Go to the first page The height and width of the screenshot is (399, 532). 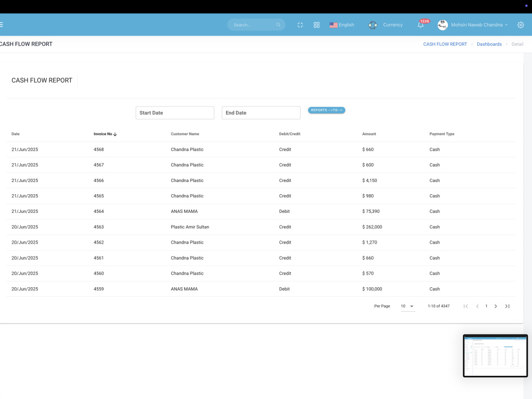pyautogui.click(x=466, y=306)
